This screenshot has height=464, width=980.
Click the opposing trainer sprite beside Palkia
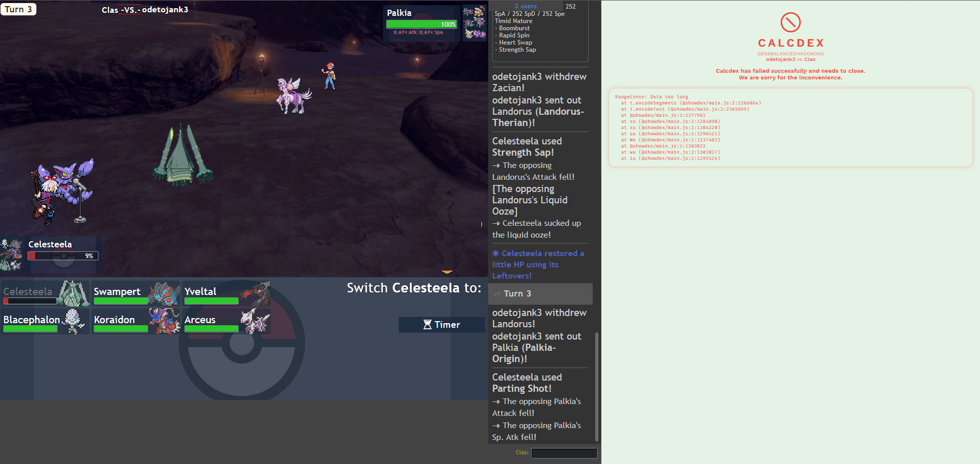(329, 75)
